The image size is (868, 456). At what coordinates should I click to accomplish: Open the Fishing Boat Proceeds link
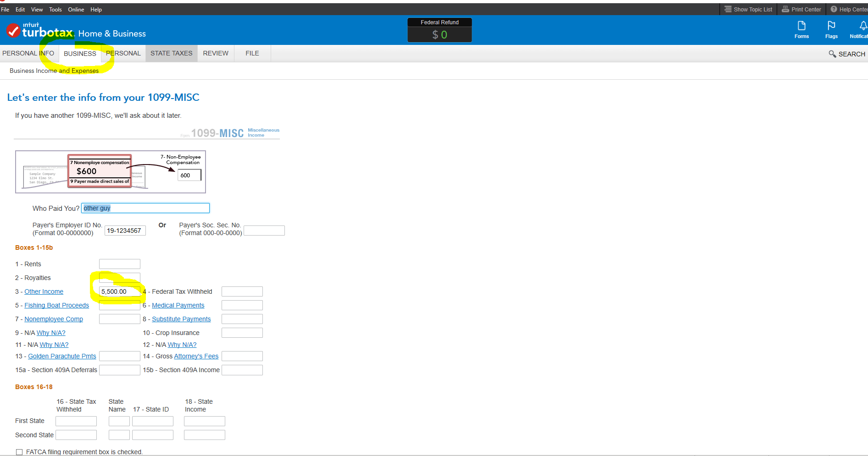57,305
